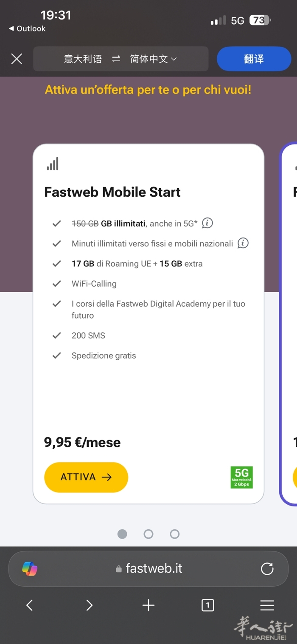Screen dimensions: 297x644
Task: Open the browser hamburger menu
Action: [267, 605]
